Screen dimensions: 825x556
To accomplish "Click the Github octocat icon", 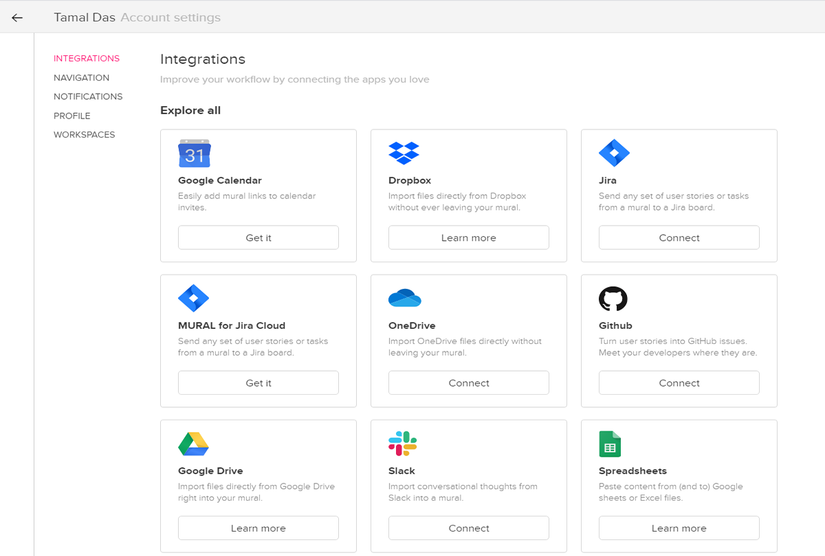I will pyautogui.click(x=613, y=298).
